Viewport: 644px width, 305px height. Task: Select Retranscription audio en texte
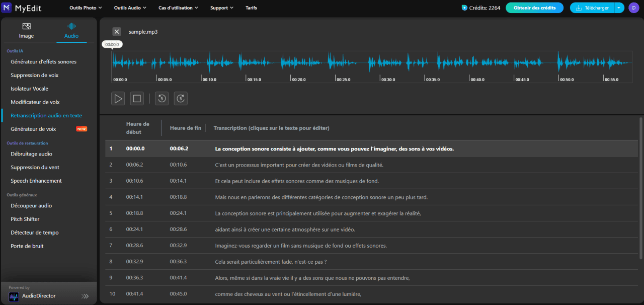pyautogui.click(x=46, y=116)
